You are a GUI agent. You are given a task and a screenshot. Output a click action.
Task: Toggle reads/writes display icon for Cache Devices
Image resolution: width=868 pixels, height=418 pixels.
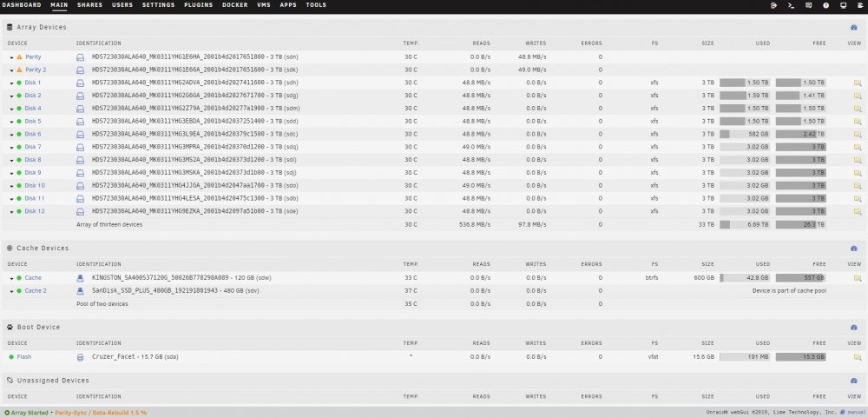click(x=853, y=249)
